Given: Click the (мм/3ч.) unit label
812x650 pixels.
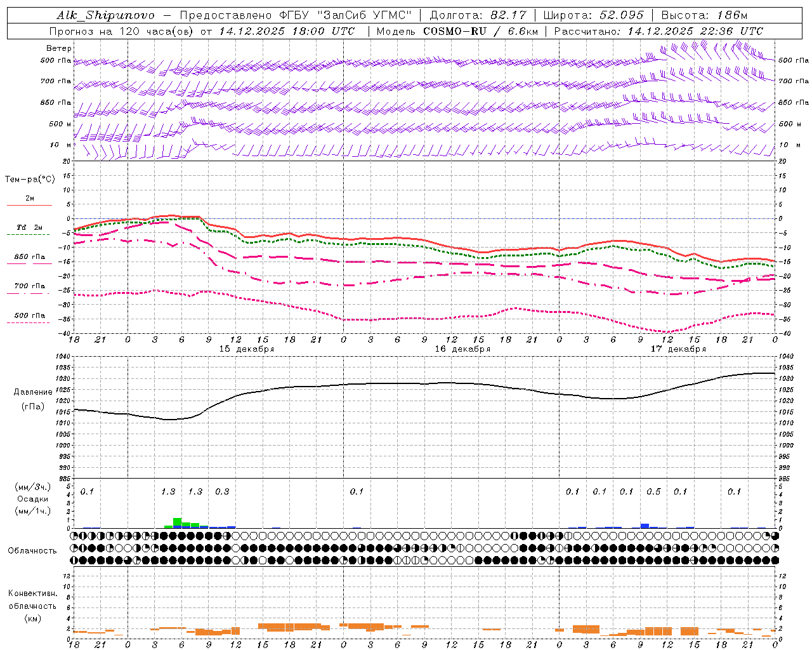Looking at the screenshot, I should click(32, 487).
